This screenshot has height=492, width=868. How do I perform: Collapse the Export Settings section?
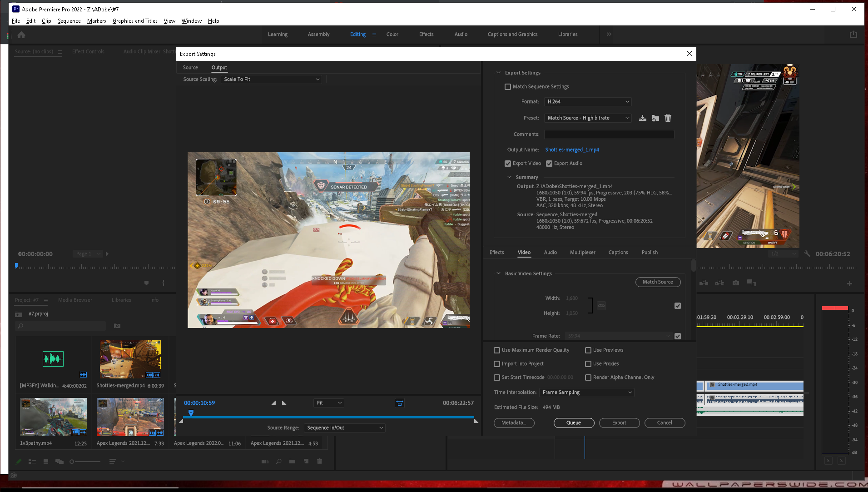tap(498, 73)
